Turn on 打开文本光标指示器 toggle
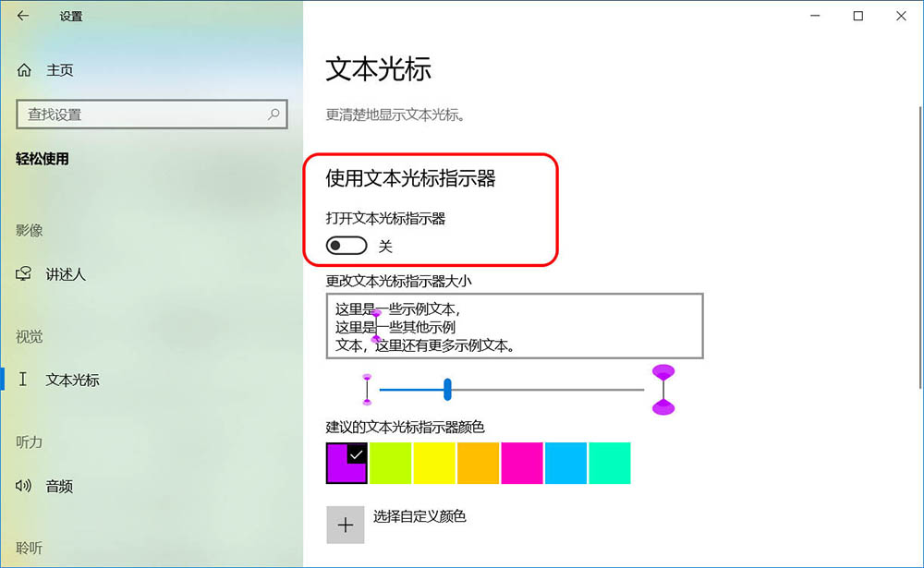The image size is (924, 568). click(x=346, y=246)
